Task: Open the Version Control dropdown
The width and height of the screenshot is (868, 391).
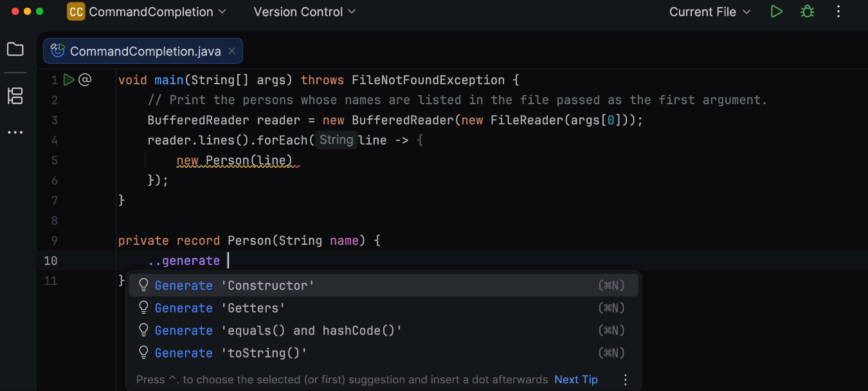Action: coord(305,12)
